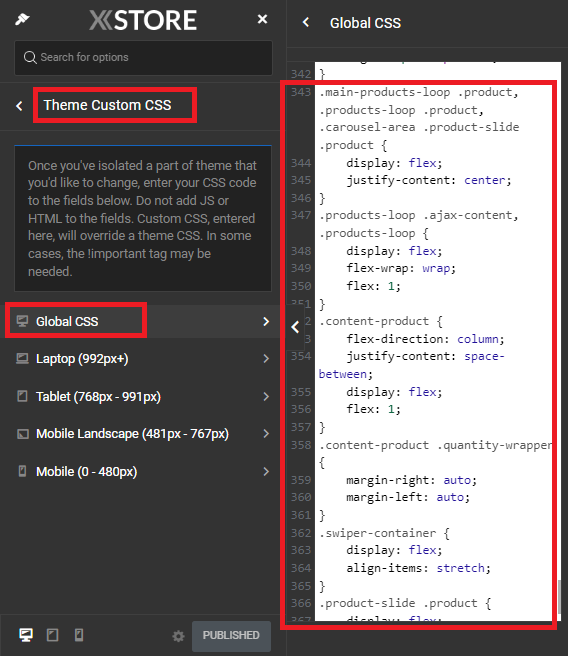Click 'flex-wrap: wrap;' on line 349
Image resolution: width=568 pixels, height=656 pixels.
point(401,268)
